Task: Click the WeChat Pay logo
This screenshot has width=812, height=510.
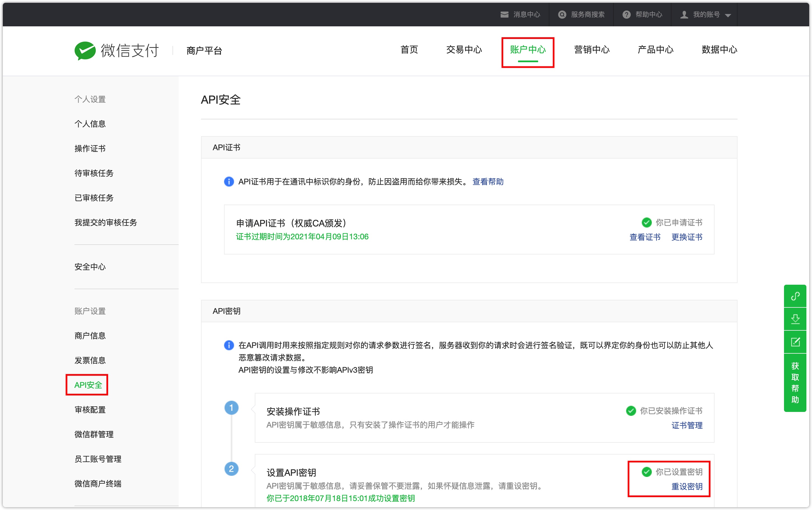Action: 116,51
